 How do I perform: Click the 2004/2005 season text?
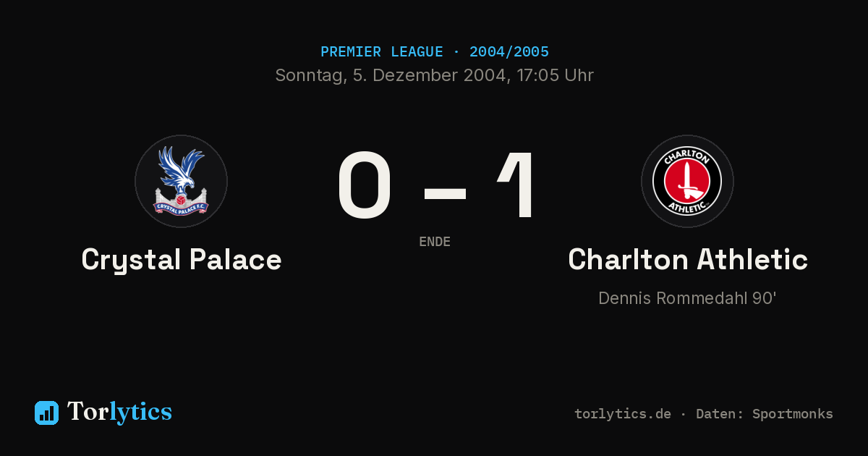click(509, 52)
